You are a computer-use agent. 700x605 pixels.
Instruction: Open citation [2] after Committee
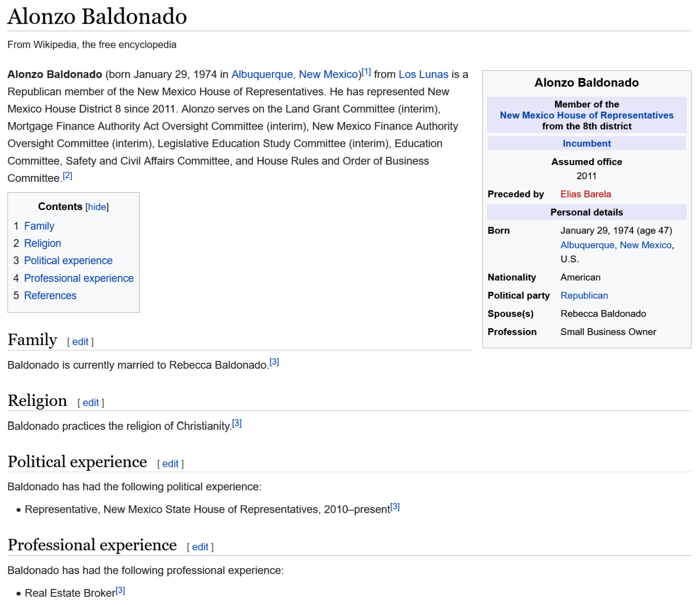[67, 175]
